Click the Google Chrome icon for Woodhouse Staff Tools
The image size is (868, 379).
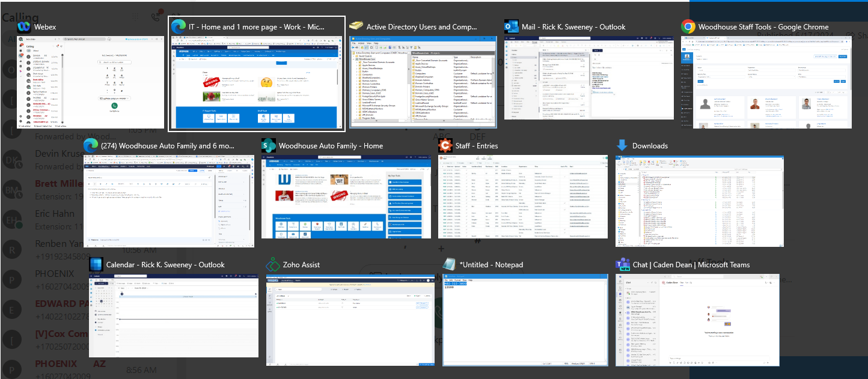pyautogui.click(x=688, y=26)
